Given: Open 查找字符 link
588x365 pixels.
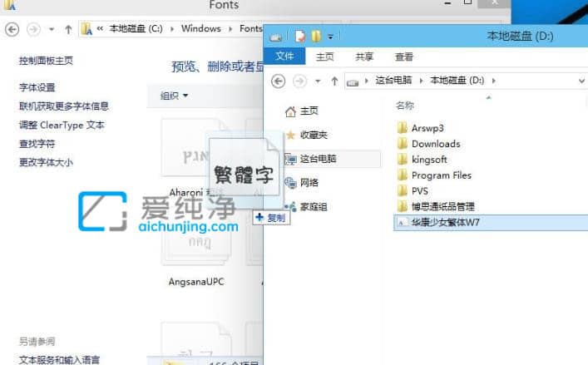Looking at the screenshot, I should (x=37, y=144).
